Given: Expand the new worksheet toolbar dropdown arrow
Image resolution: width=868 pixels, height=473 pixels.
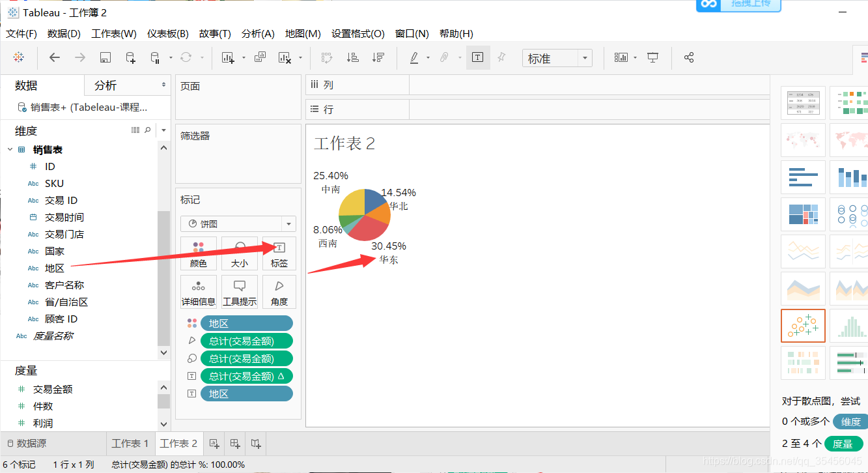Looking at the screenshot, I should pos(244,57).
